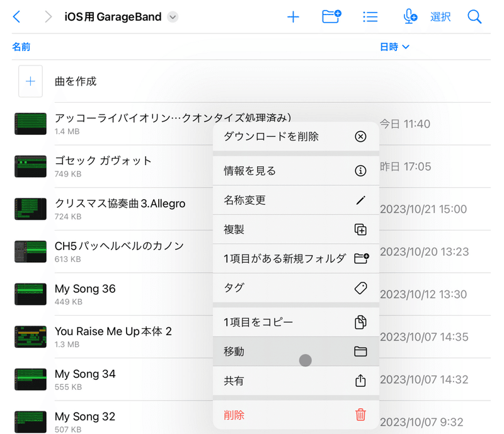
Task: Select the ゴセック ガヴォット file name
Action: pos(103,161)
